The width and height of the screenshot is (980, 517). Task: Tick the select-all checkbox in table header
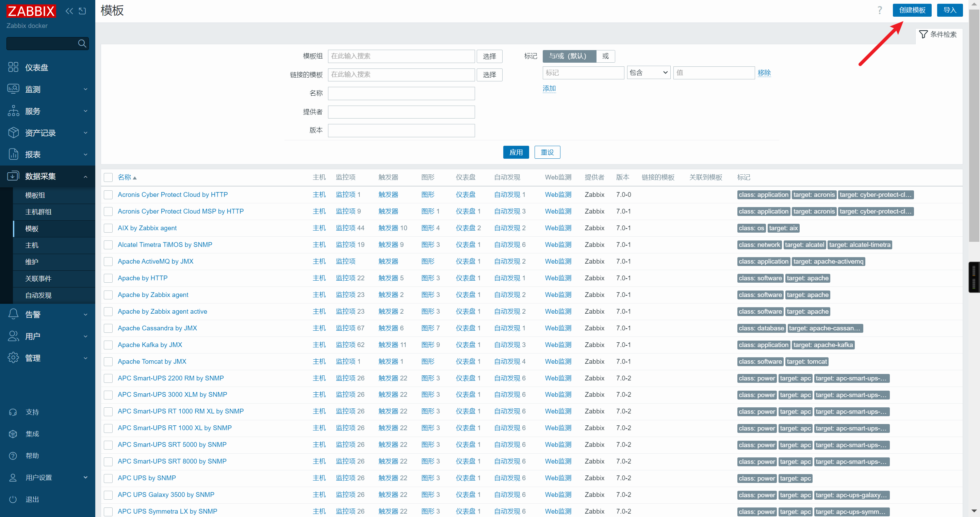(109, 177)
